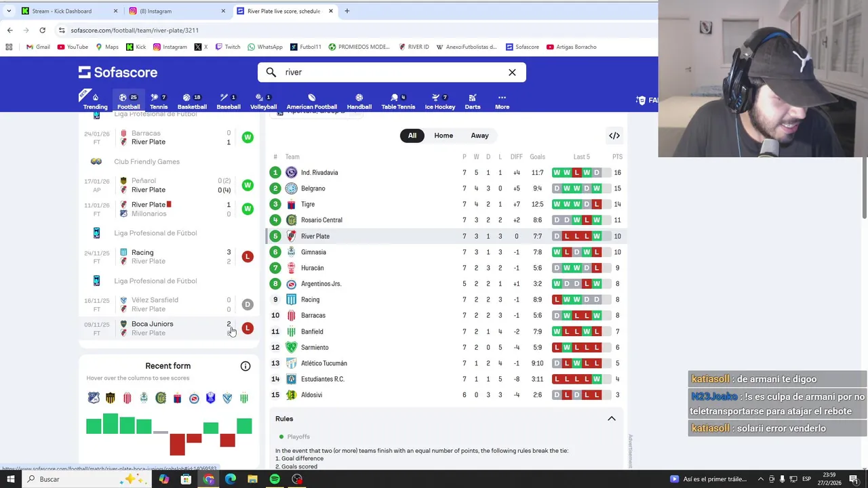
Task: Sort standings by PTS column
Action: (617, 157)
